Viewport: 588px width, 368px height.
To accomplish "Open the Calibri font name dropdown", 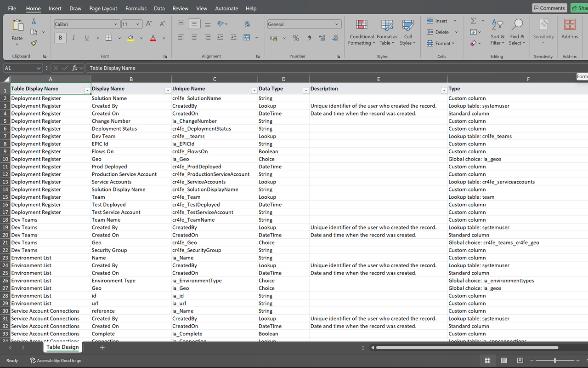I will (115, 24).
